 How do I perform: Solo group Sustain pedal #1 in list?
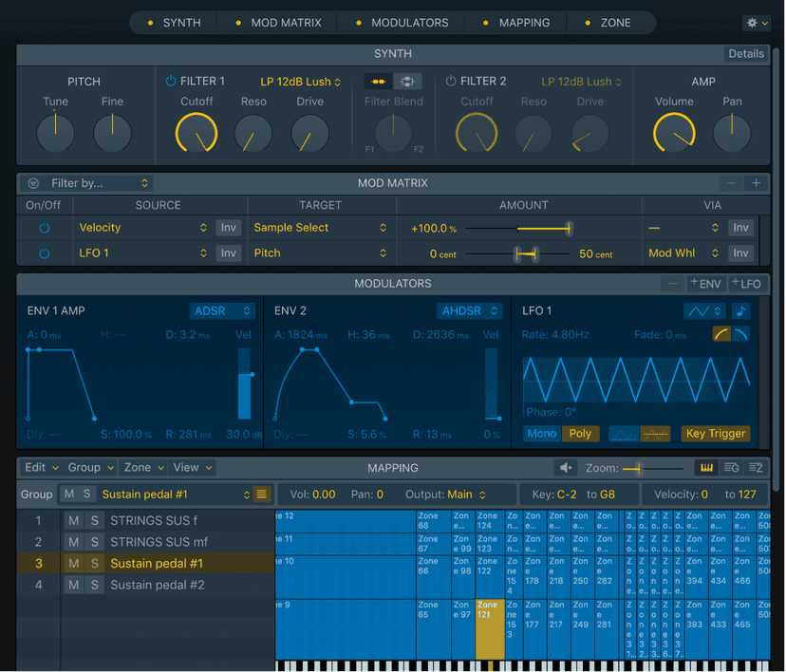click(x=94, y=564)
